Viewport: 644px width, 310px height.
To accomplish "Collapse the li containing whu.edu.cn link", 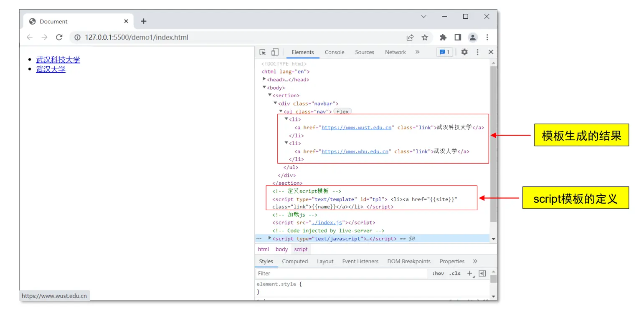I will click(x=287, y=143).
